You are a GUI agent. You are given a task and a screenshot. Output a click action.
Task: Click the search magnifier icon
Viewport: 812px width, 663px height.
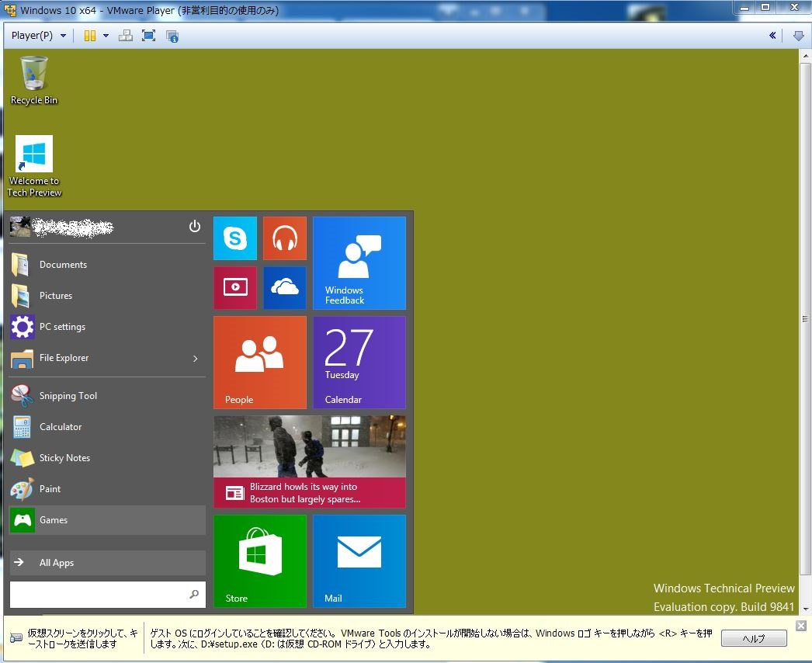click(x=194, y=594)
